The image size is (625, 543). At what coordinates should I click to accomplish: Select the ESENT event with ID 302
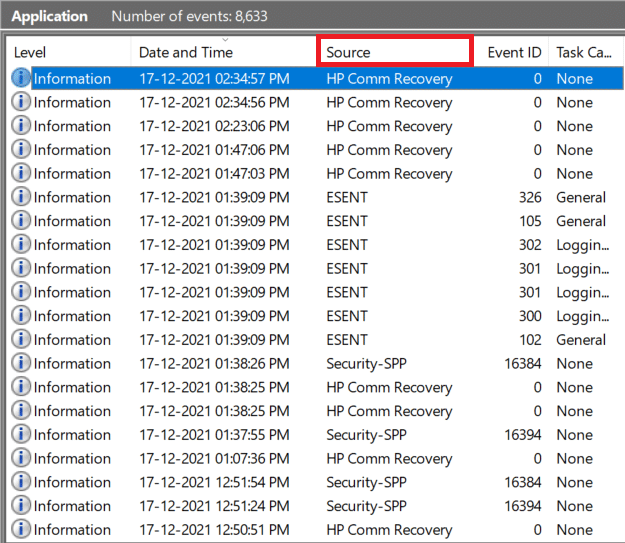tap(347, 245)
